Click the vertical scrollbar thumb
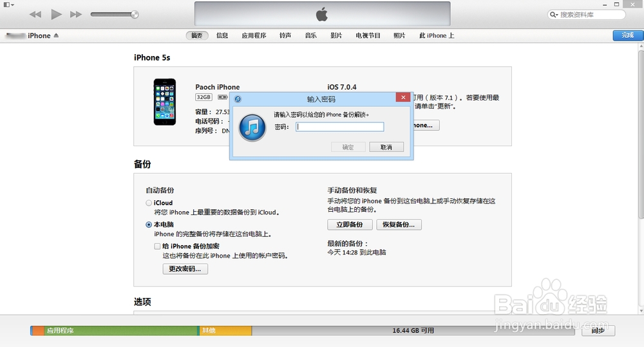 pyautogui.click(x=641, y=135)
